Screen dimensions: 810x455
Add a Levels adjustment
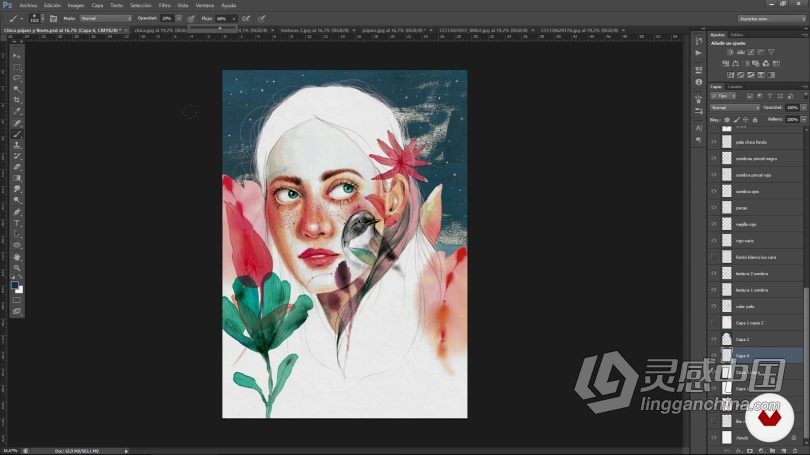pyautogui.click(x=740, y=52)
